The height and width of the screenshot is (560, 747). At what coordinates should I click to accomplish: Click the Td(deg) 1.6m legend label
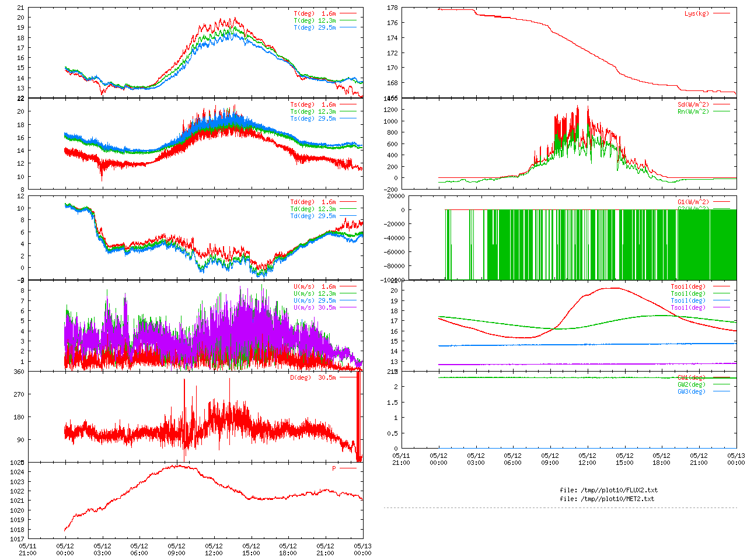[x=313, y=202]
